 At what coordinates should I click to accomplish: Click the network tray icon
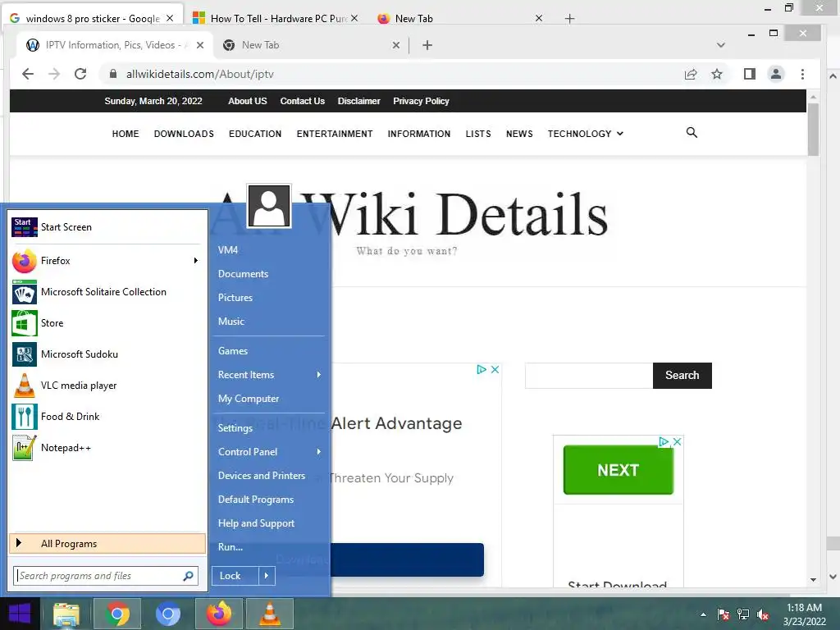point(743,614)
